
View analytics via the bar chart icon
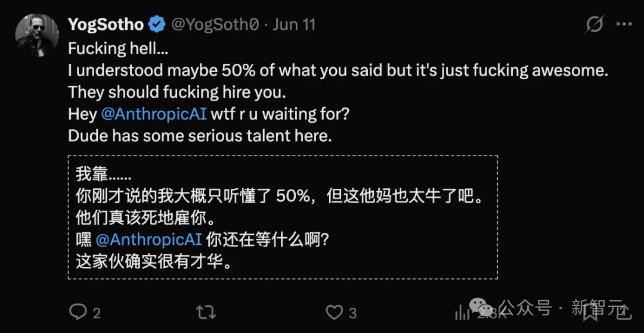(x=462, y=313)
